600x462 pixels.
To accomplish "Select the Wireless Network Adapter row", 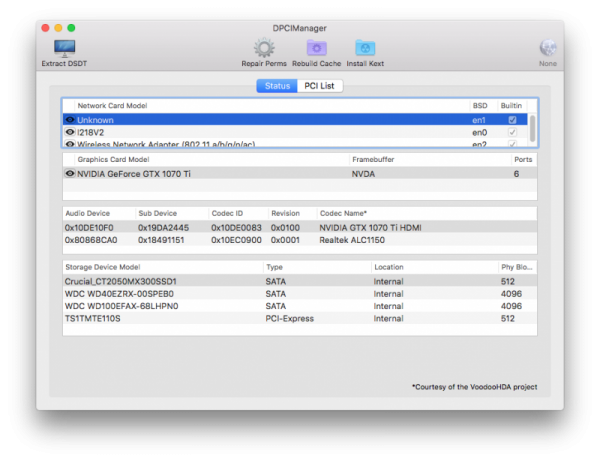I will click(x=200, y=144).
